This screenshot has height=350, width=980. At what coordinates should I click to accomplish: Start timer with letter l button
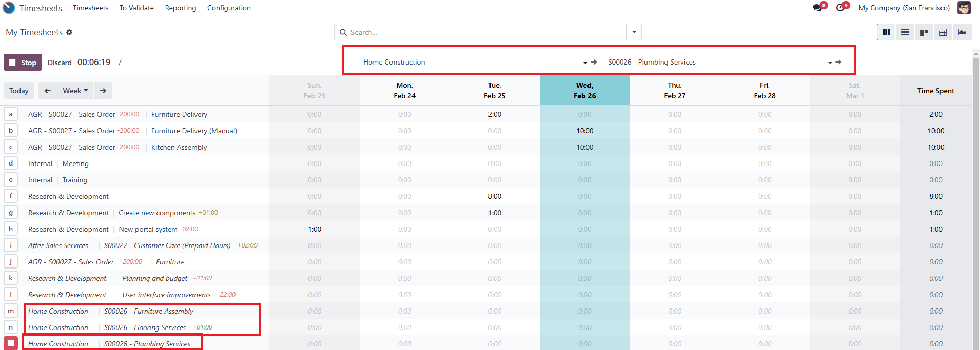pos(11,294)
